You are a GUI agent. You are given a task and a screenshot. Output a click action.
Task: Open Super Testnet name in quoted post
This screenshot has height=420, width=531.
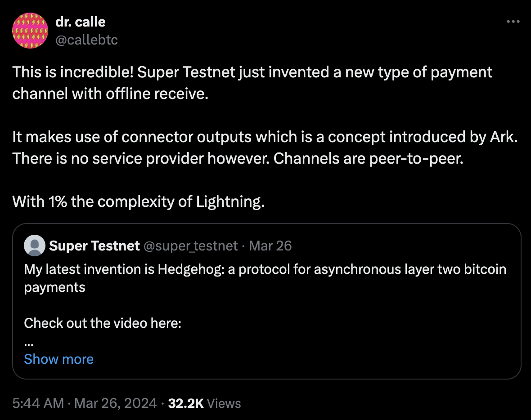coord(94,246)
